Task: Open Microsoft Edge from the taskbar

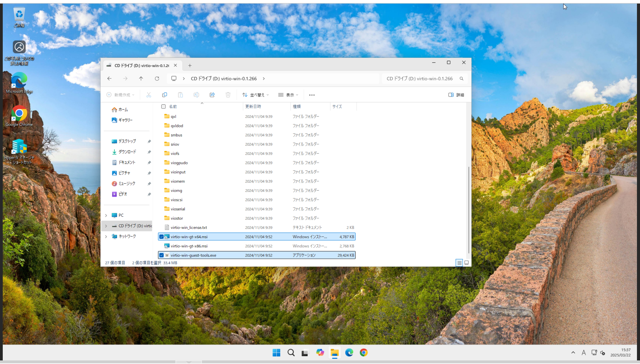Action: pos(349,352)
